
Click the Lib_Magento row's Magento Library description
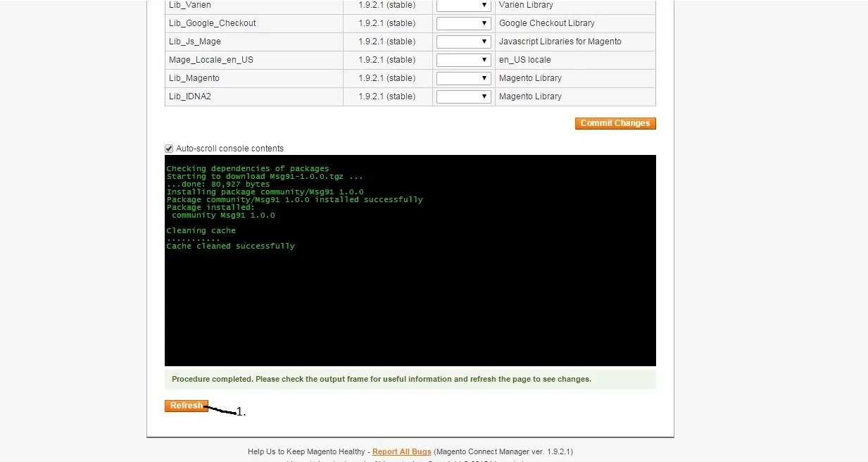530,78
